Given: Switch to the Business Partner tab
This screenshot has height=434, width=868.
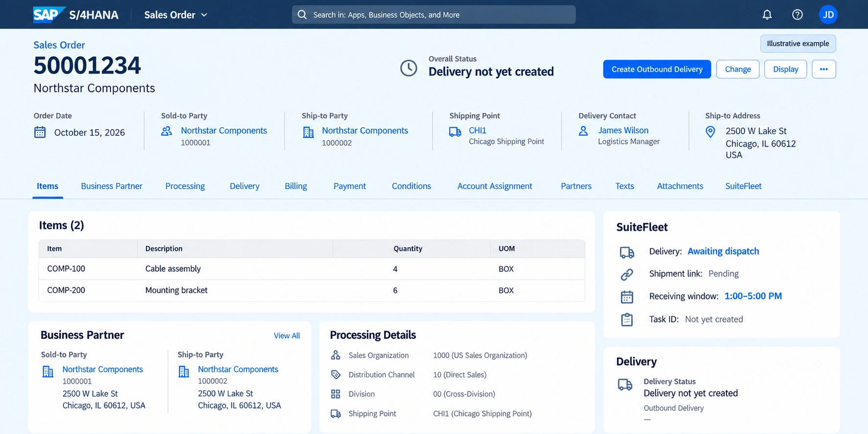Looking at the screenshot, I should tap(112, 186).
